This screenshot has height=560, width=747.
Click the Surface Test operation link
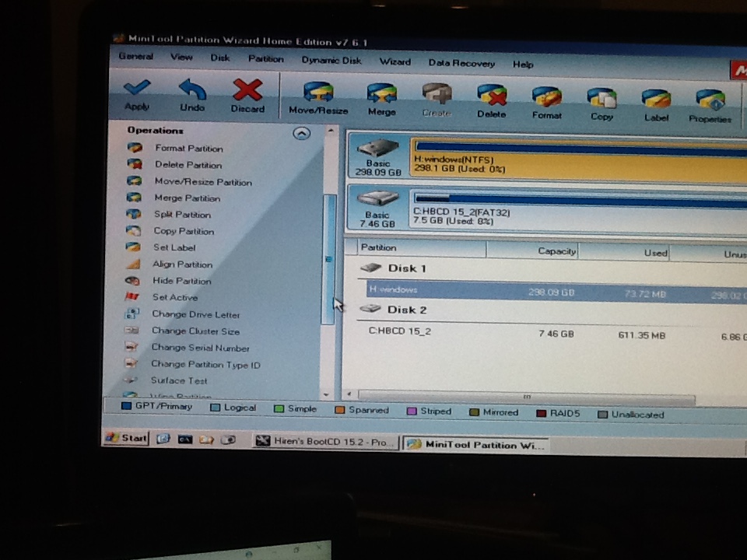[x=179, y=380]
